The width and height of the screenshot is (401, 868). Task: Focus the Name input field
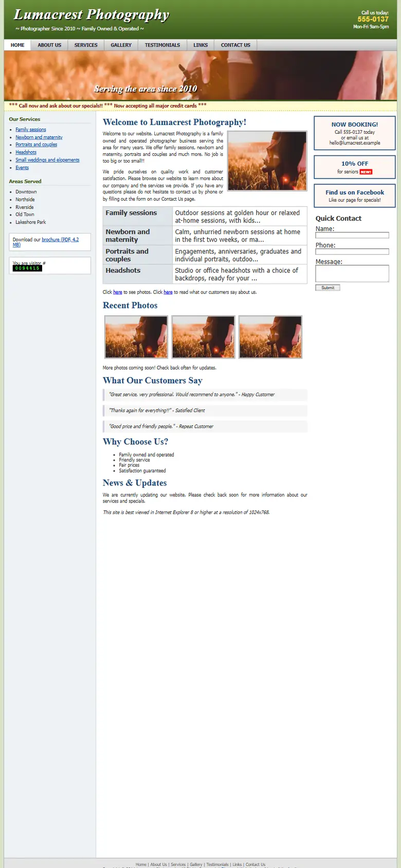(x=352, y=235)
